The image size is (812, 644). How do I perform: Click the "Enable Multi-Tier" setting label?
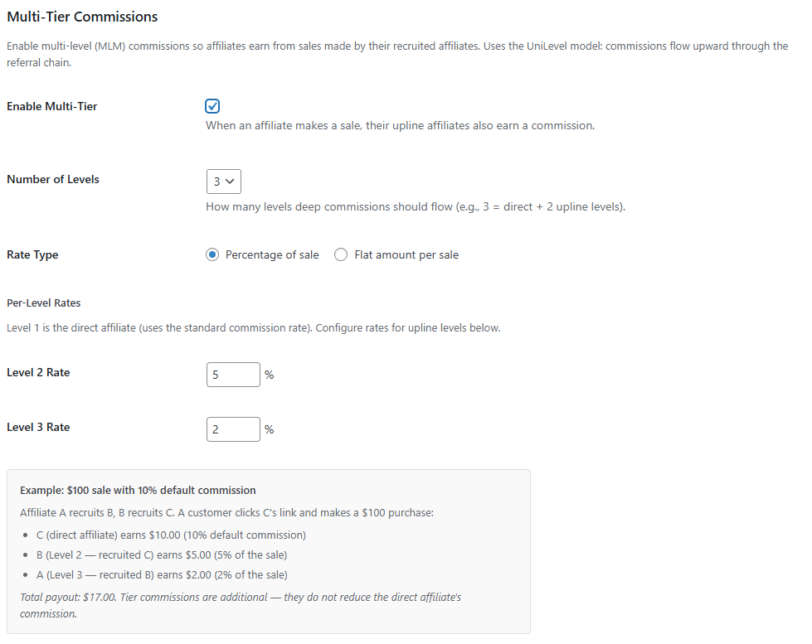pyautogui.click(x=51, y=106)
